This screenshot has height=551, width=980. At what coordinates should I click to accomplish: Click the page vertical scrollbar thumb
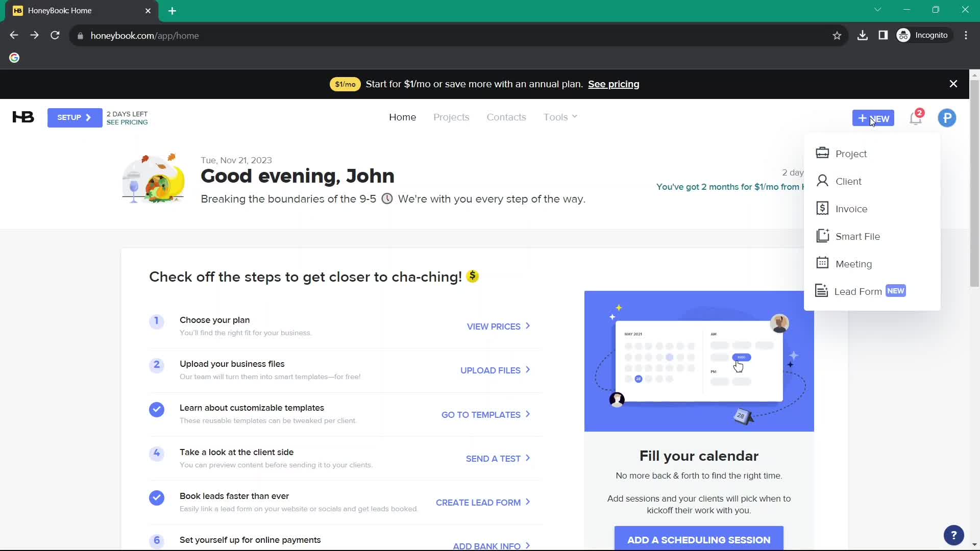point(974,184)
